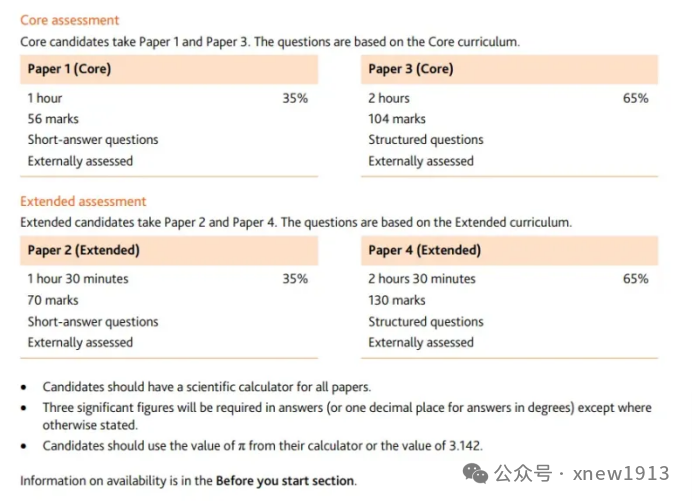
Task: Select the Paper 3 (Core) header
Action: pyautogui.click(x=410, y=69)
